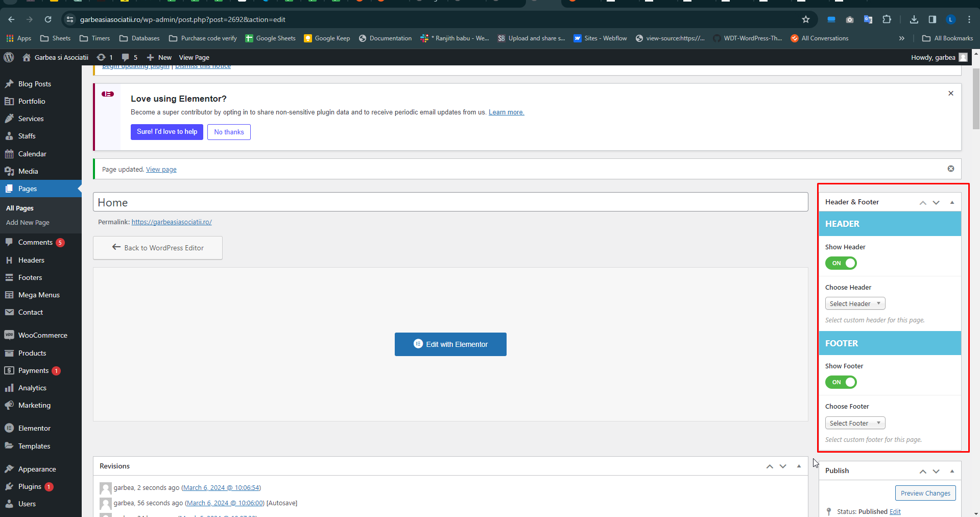Viewport: 980px width, 517px height.
Task: Click No thanks button
Action: point(229,132)
